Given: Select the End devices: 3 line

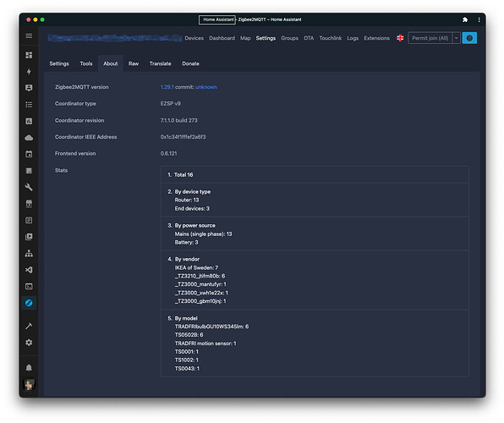Looking at the screenshot, I should tap(192, 208).
